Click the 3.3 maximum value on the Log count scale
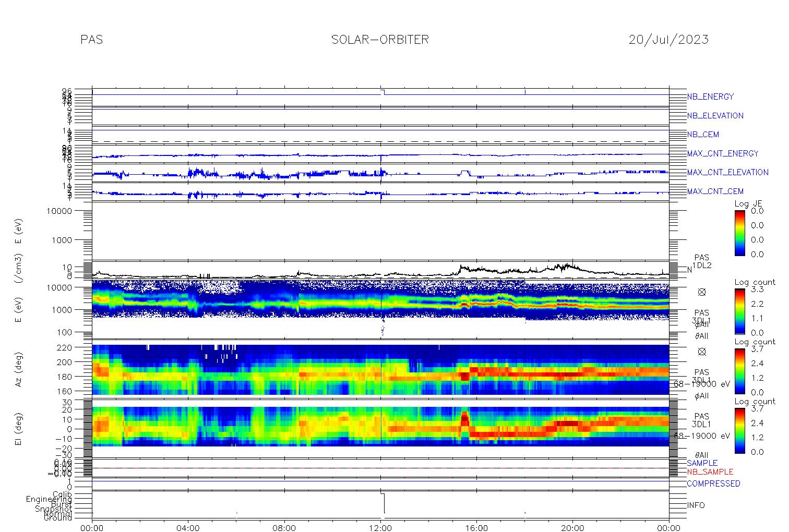789x532 pixels. point(757,289)
